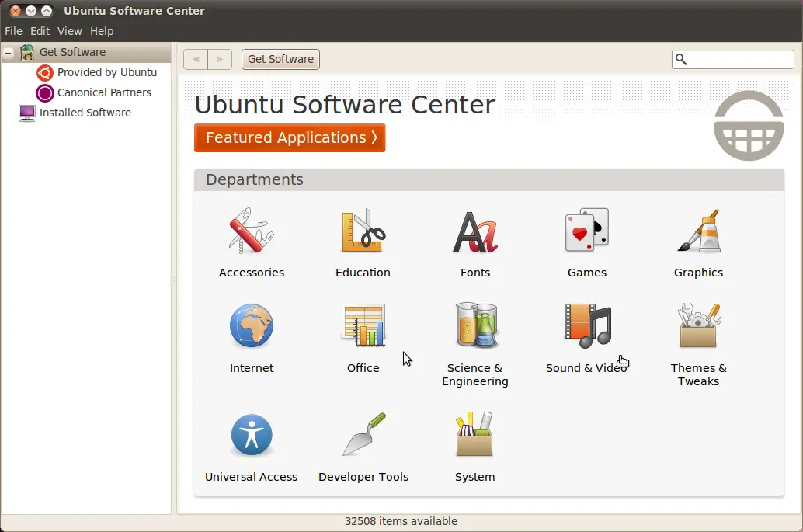
Task: Open the Education department icon
Action: (x=363, y=231)
